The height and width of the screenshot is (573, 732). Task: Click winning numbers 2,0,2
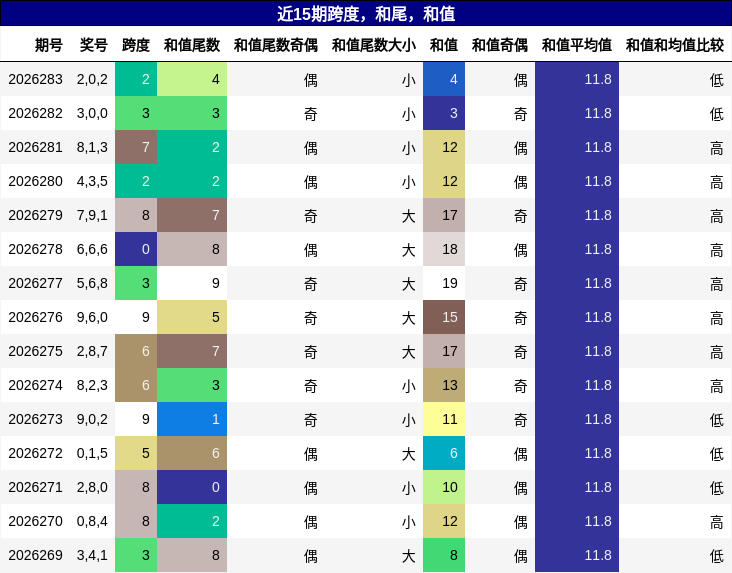pos(92,79)
